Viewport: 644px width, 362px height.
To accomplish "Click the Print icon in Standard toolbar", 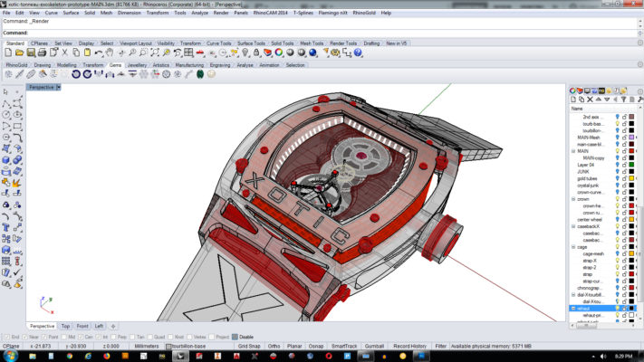I will click(40, 53).
